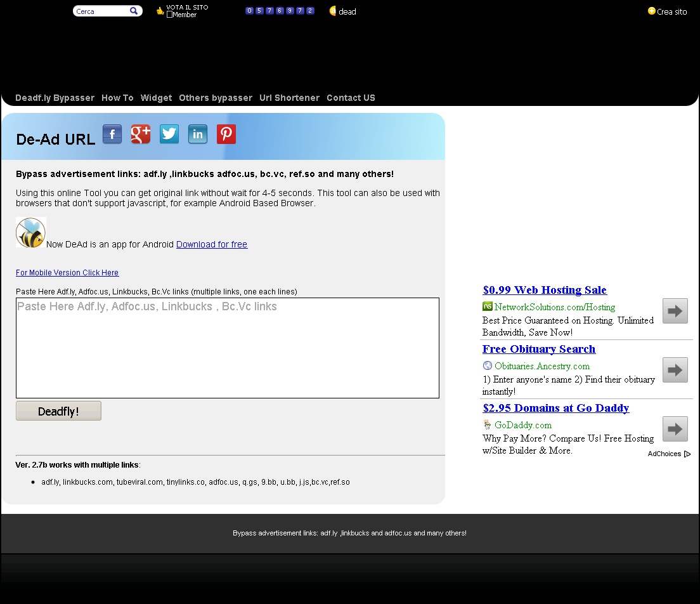
Task: Open Deadf.ly Bypasser menu item
Action: pyautogui.click(x=55, y=98)
